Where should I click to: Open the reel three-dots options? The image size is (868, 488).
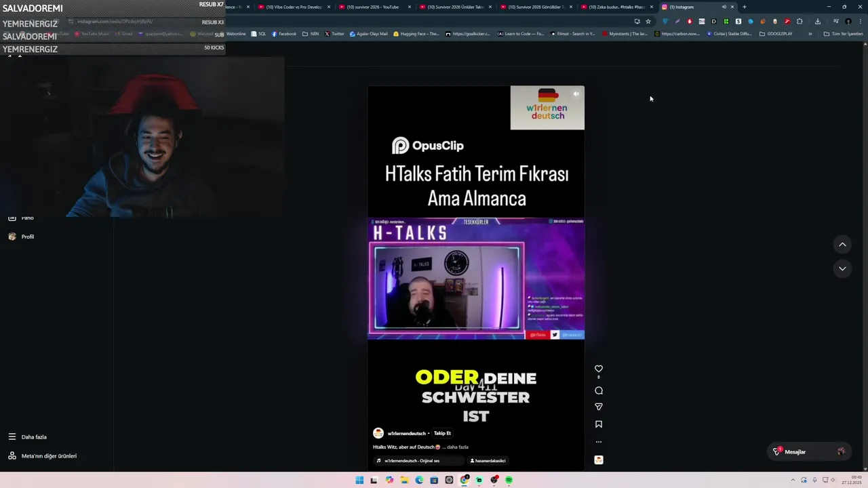pyautogui.click(x=598, y=442)
